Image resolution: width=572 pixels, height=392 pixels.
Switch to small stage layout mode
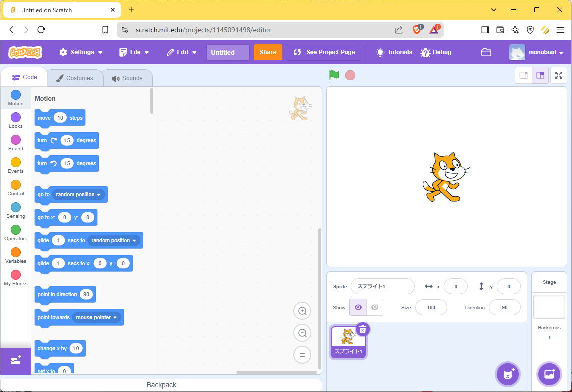coord(523,75)
